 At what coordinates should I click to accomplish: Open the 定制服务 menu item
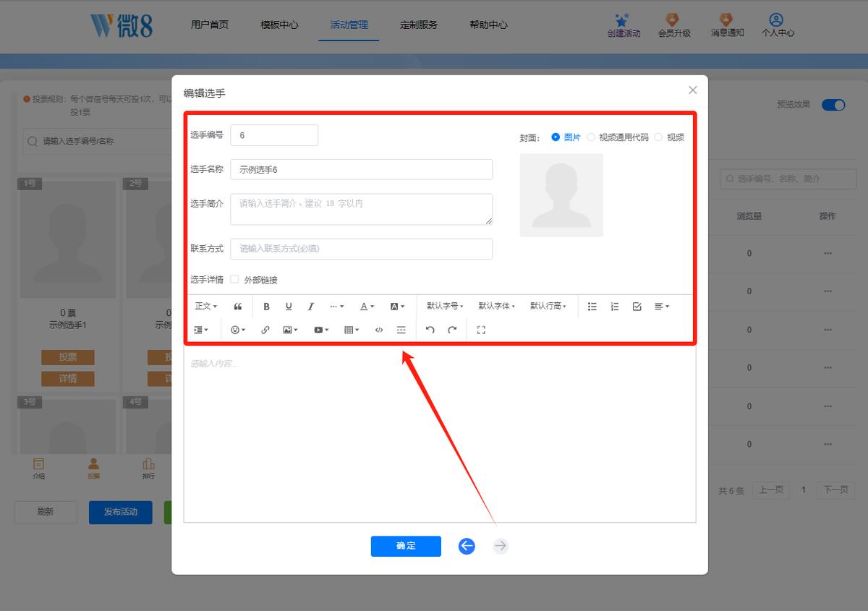pyautogui.click(x=418, y=25)
